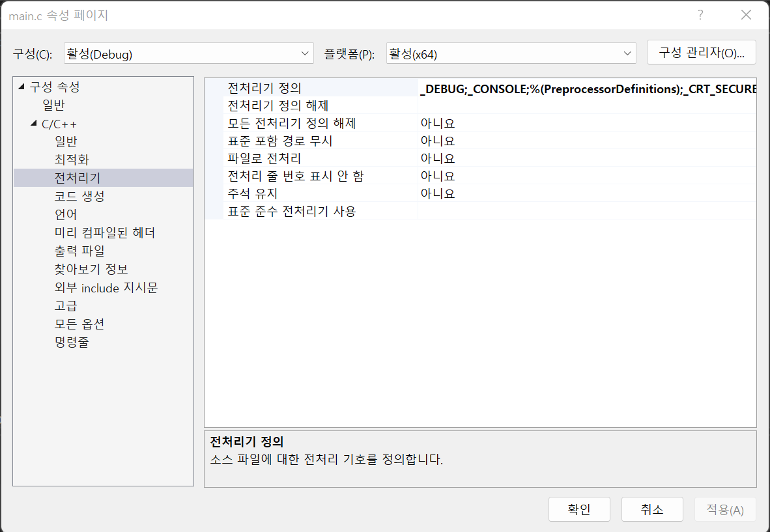Select the 표준 포함 경로 무시 property
Viewport: 770px width, 532px height.
pyautogui.click(x=280, y=141)
